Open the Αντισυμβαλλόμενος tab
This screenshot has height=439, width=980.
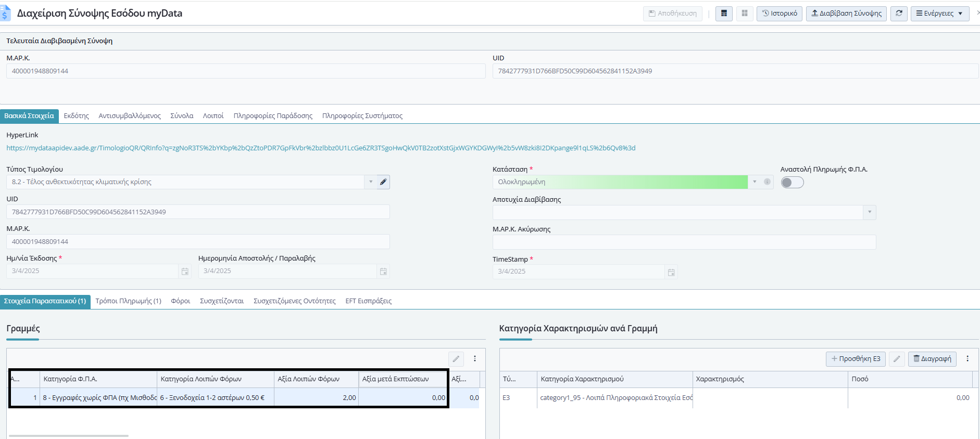[130, 116]
